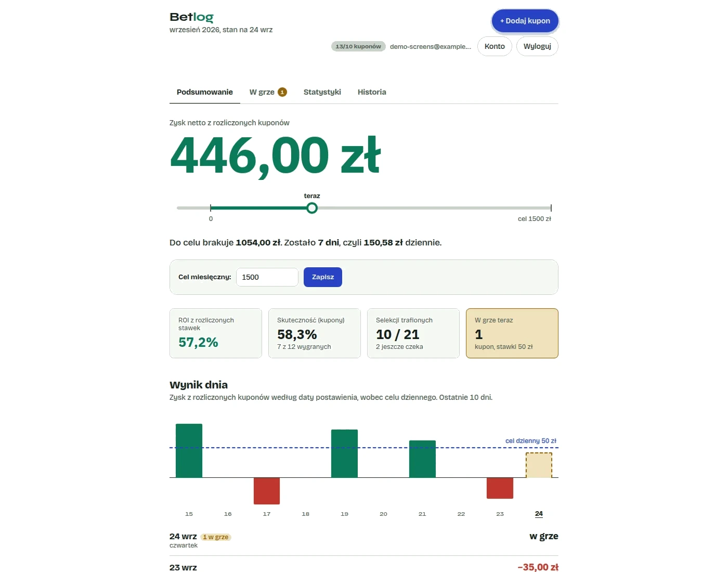
Task: Click the −35,00 zł result value
Action: tap(538, 567)
